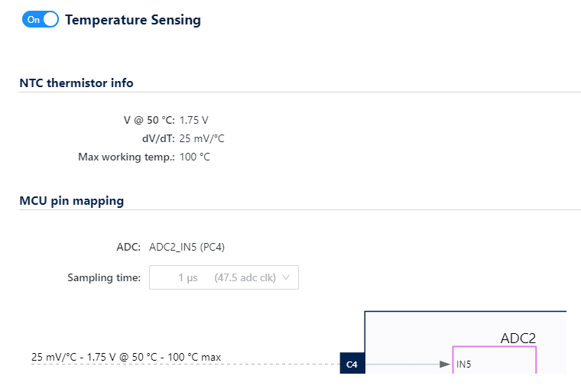This screenshot has height=392, width=581.
Task: Click the MCU pin mapping section header
Action: click(x=71, y=201)
